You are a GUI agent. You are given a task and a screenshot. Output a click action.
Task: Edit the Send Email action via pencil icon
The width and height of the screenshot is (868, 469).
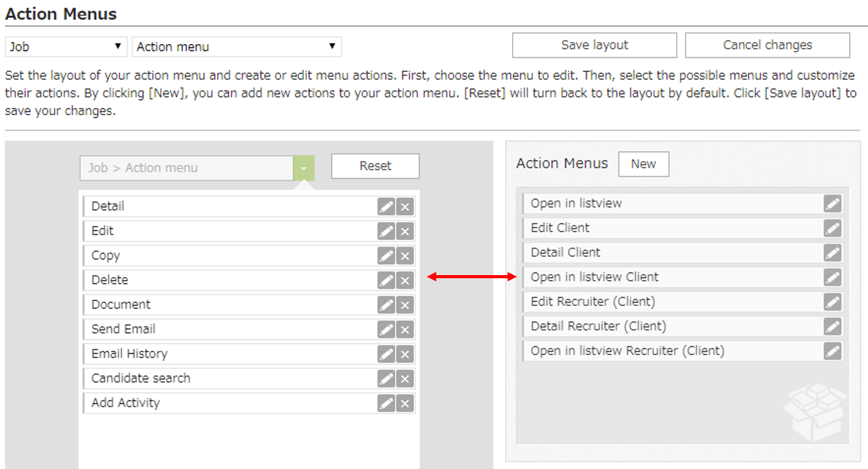pyautogui.click(x=386, y=329)
